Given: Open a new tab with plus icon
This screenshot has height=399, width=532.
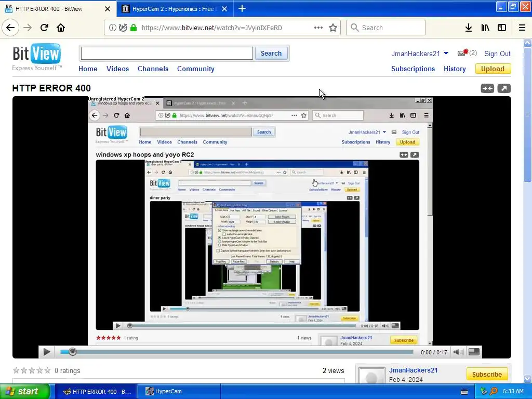Looking at the screenshot, I should (242, 8).
